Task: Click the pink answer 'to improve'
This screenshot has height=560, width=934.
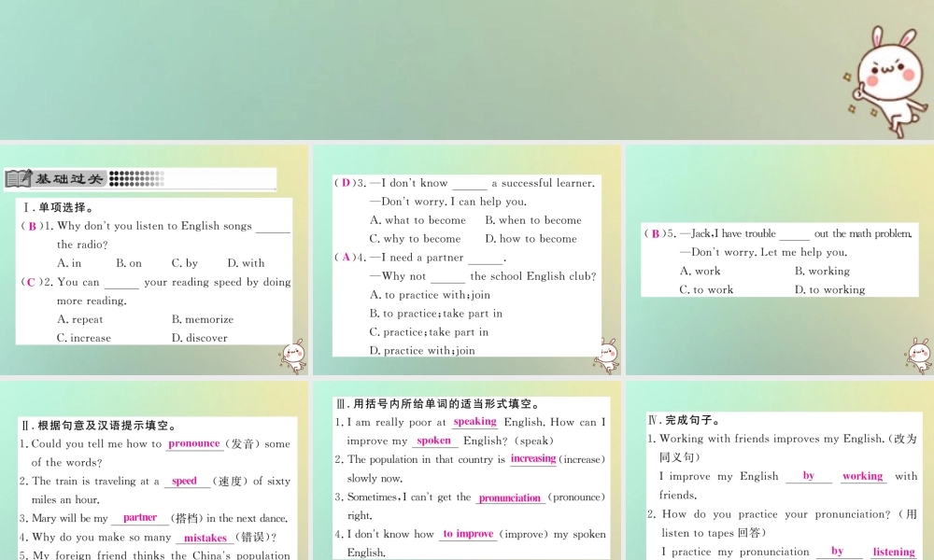Action: click(468, 534)
